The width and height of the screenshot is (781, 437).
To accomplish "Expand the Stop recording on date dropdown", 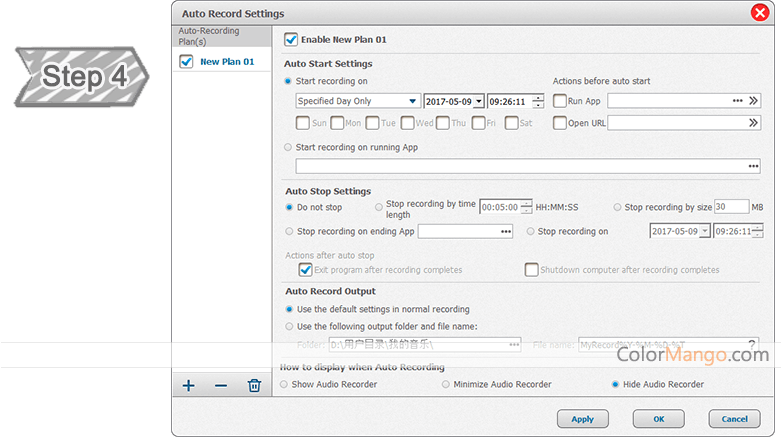I will tap(705, 231).
